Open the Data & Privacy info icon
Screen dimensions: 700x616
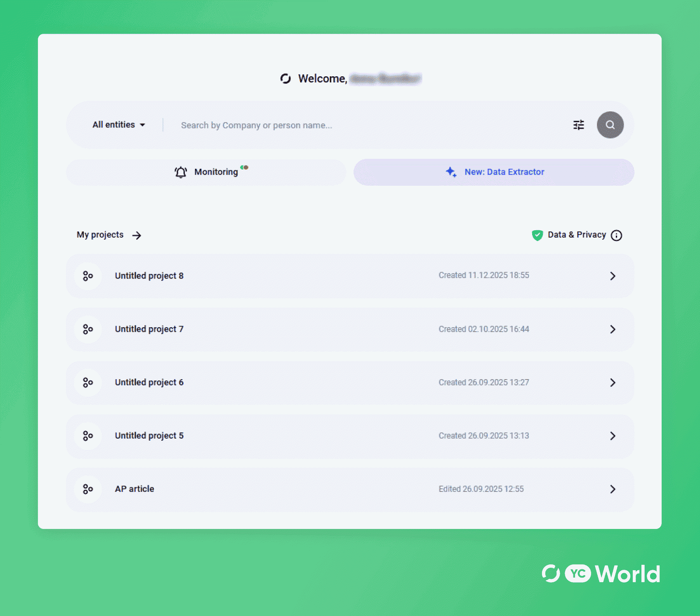pos(617,235)
